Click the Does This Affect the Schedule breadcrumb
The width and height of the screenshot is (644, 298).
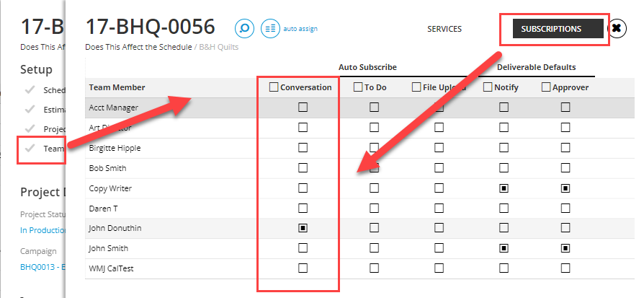tap(138, 47)
